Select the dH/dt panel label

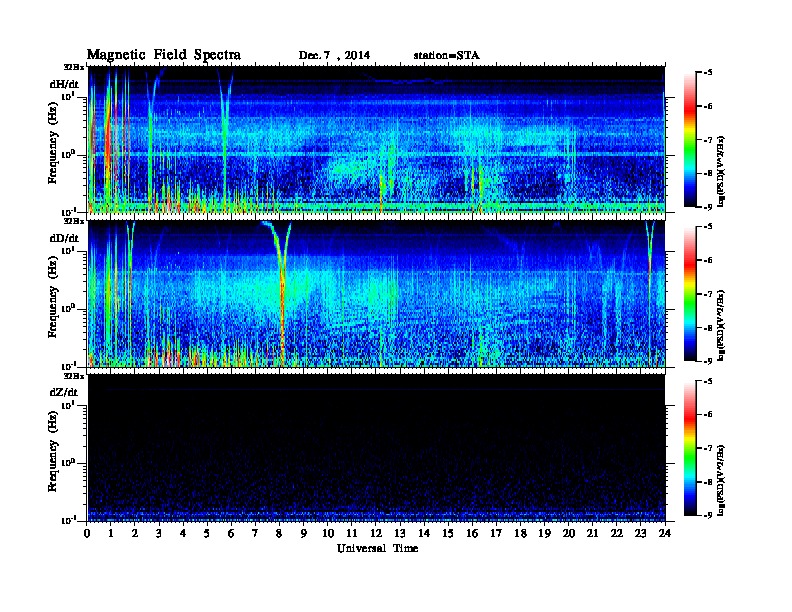[x=64, y=84]
